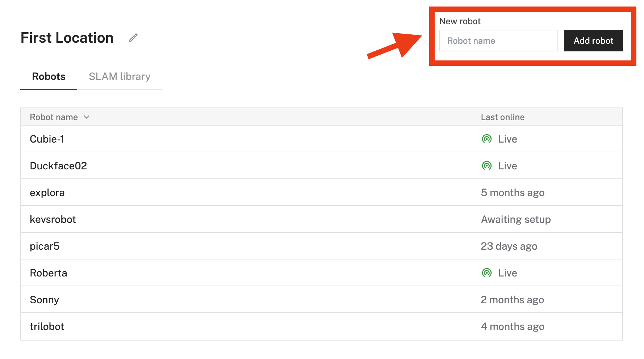This screenshot has width=644, height=359.
Task: Click the Last online column header
Action: [x=503, y=117]
